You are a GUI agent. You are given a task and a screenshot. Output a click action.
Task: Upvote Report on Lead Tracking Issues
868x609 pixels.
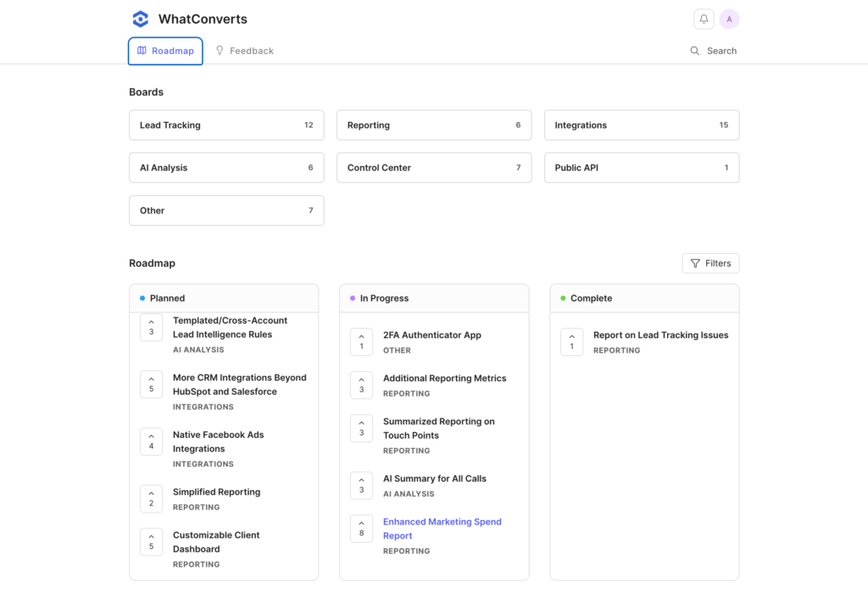[x=571, y=341]
